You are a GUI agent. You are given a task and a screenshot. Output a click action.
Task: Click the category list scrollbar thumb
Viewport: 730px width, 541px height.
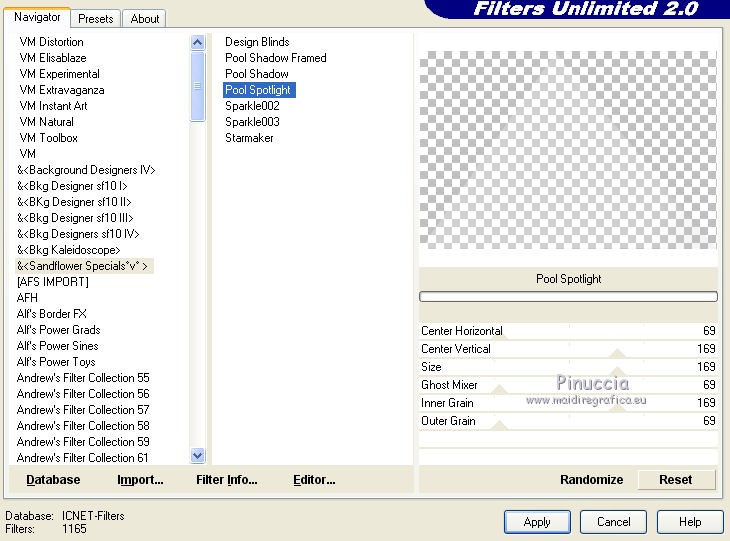pyautogui.click(x=197, y=86)
